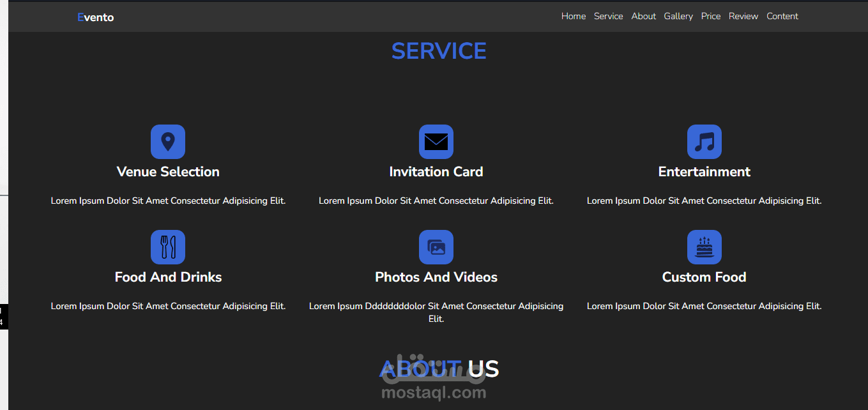The image size is (868, 410).
Task: Click the description under Entertainment
Action: 704,201
